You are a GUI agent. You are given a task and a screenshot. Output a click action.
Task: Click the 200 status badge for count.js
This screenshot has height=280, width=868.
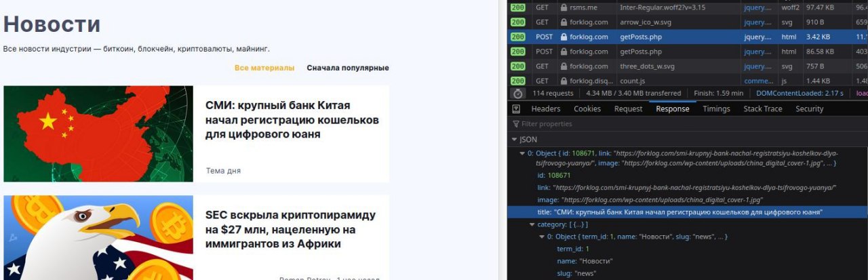pos(518,81)
